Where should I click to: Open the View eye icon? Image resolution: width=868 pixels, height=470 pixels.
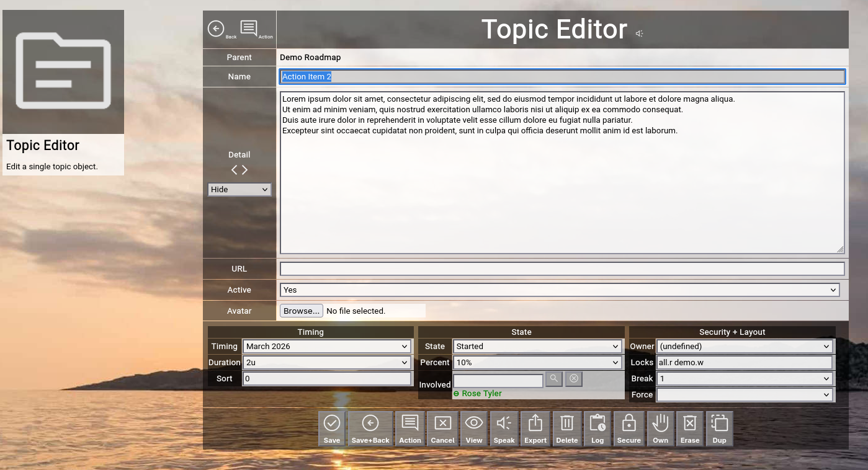pos(474,428)
